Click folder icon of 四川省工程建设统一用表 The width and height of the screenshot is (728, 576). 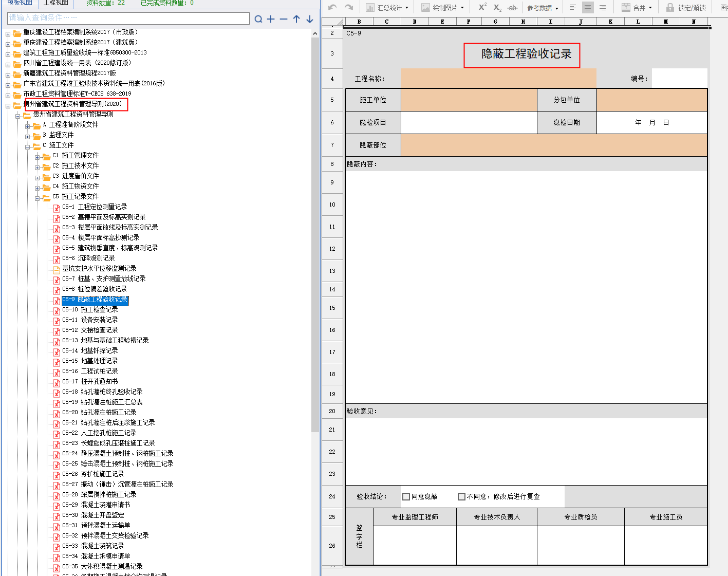(17, 63)
